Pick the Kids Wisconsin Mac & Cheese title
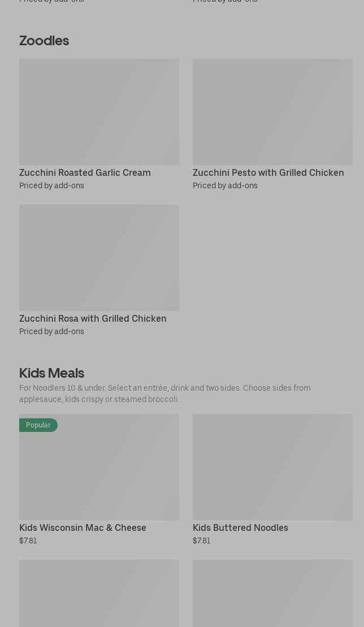 pos(83,528)
